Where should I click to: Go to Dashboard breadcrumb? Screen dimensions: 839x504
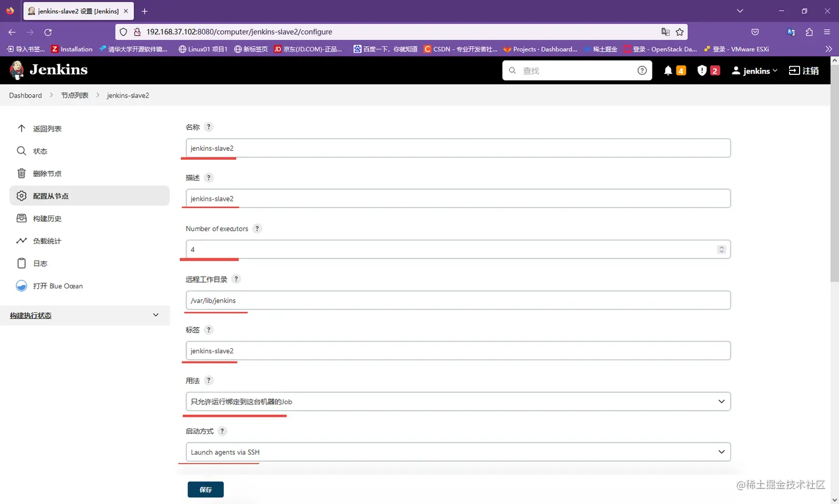click(x=26, y=95)
